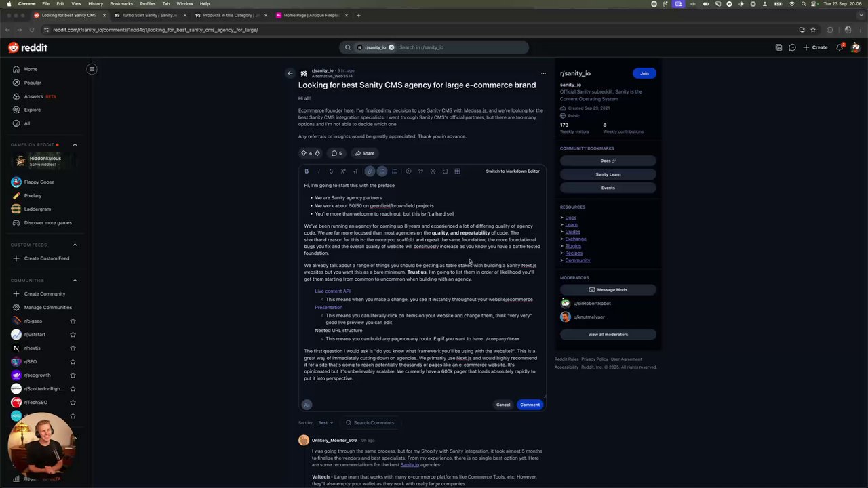This screenshot has width=868, height=488.
Task: Open the advertise icon in the header
Action: pos(778,47)
